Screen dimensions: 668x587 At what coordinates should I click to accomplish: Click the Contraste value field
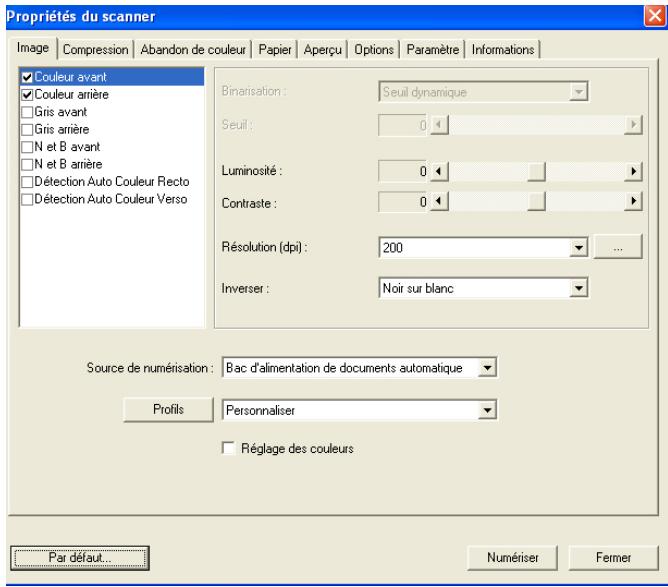click(x=403, y=201)
